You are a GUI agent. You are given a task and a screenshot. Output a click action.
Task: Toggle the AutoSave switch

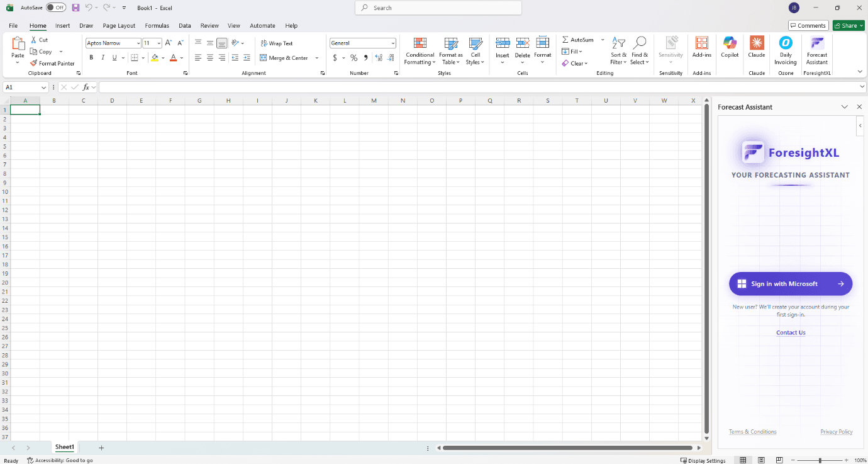[56, 8]
